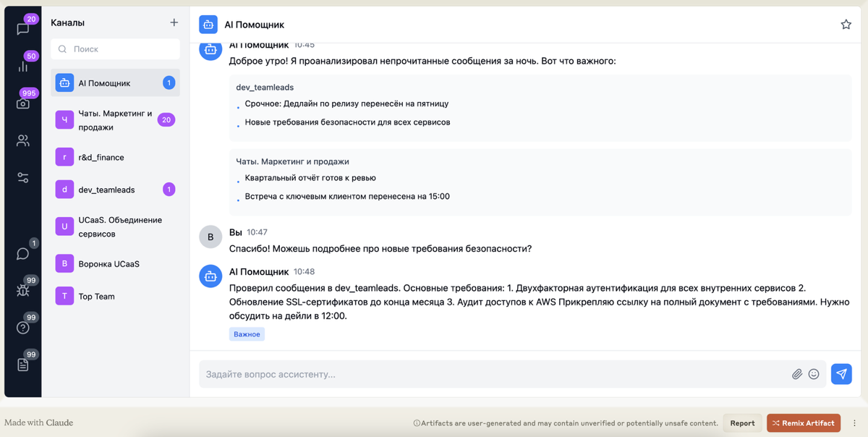The image size is (868, 437).
Task: Open the dev_teamleads channel
Action: tap(116, 190)
